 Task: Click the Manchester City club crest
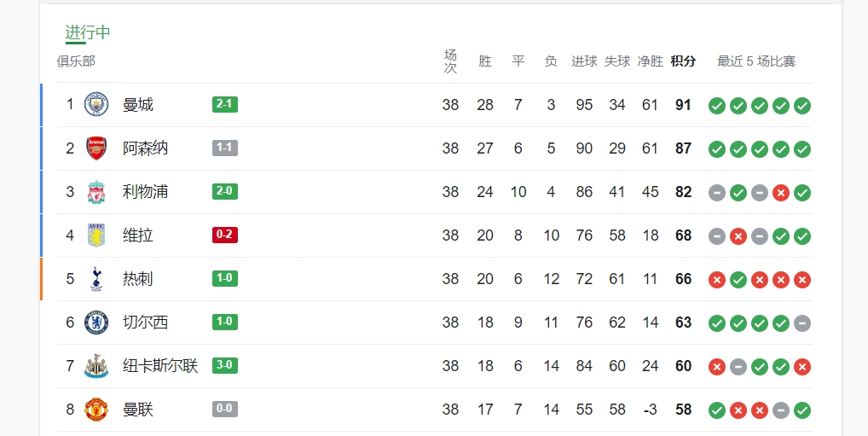point(96,105)
